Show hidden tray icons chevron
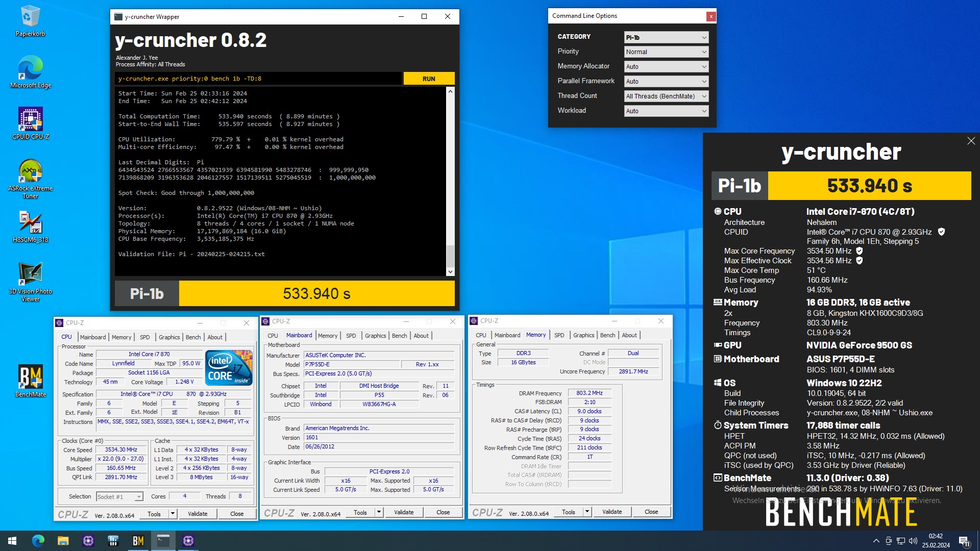This screenshot has width=980, height=551. [876, 541]
